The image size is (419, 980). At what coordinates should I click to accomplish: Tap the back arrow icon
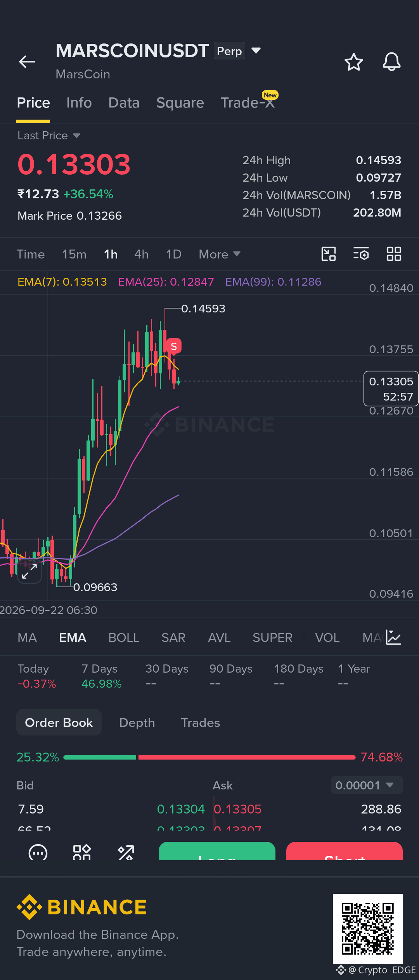coord(27,62)
